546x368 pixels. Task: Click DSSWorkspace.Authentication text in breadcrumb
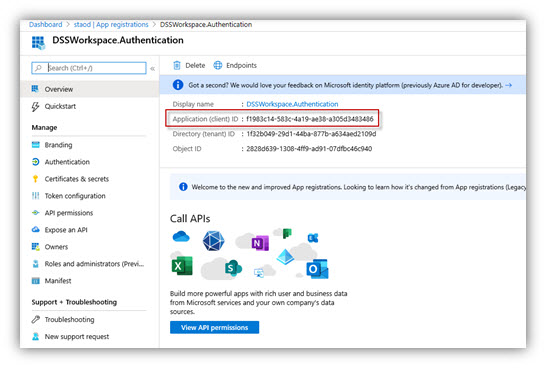tap(206, 24)
